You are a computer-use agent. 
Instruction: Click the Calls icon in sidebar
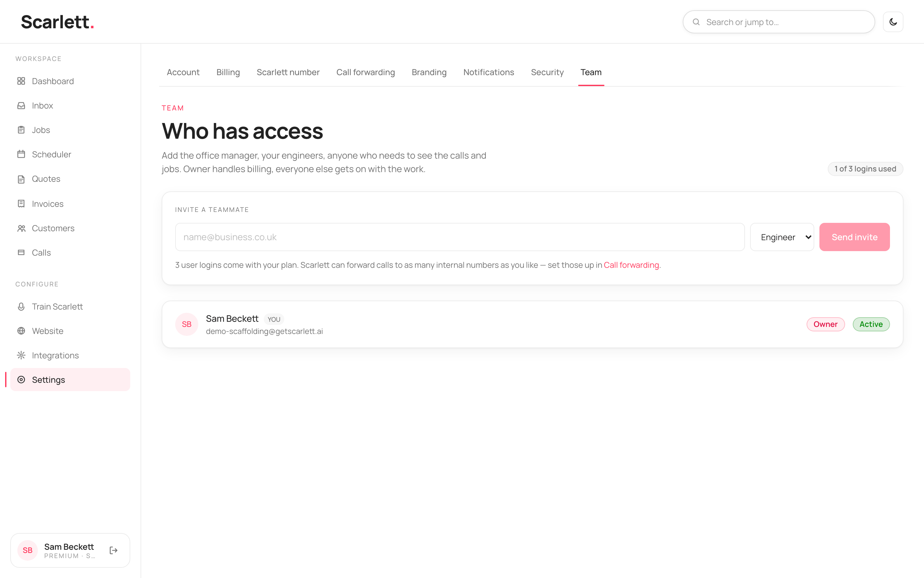tap(21, 253)
